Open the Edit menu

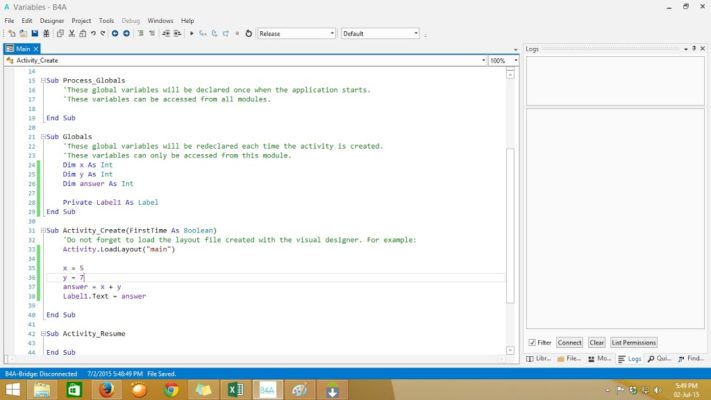[x=27, y=21]
